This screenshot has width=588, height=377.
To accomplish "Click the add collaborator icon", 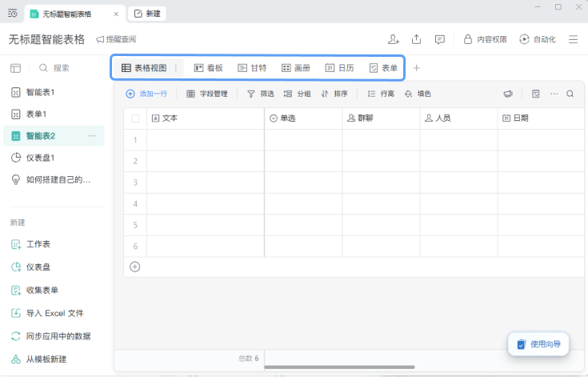I will coord(393,39).
